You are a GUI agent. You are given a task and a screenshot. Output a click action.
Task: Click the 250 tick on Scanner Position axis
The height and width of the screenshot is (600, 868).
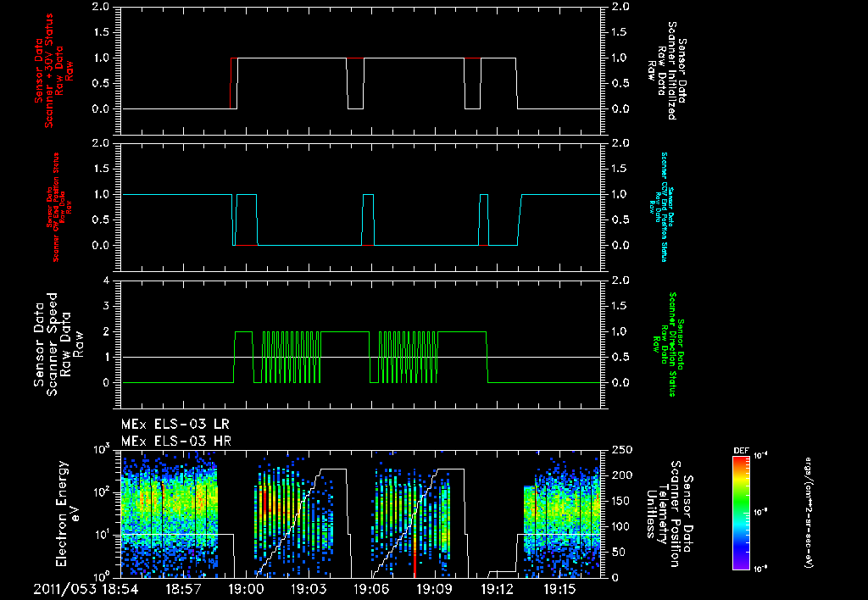[x=621, y=450]
